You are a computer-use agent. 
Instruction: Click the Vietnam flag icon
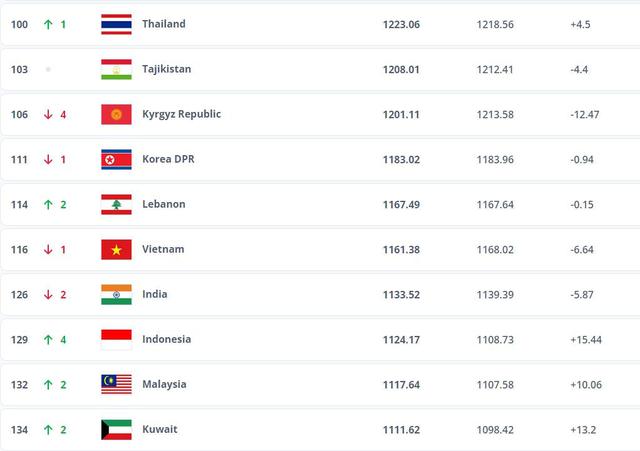[x=116, y=249]
